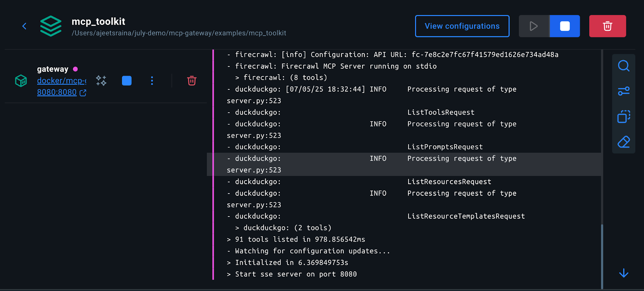Stop the gateway container
This screenshot has height=291, width=644.
(127, 81)
